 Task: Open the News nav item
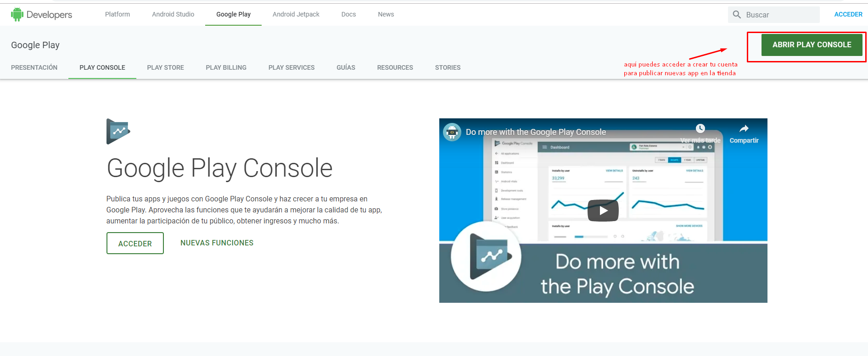(x=386, y=14)
